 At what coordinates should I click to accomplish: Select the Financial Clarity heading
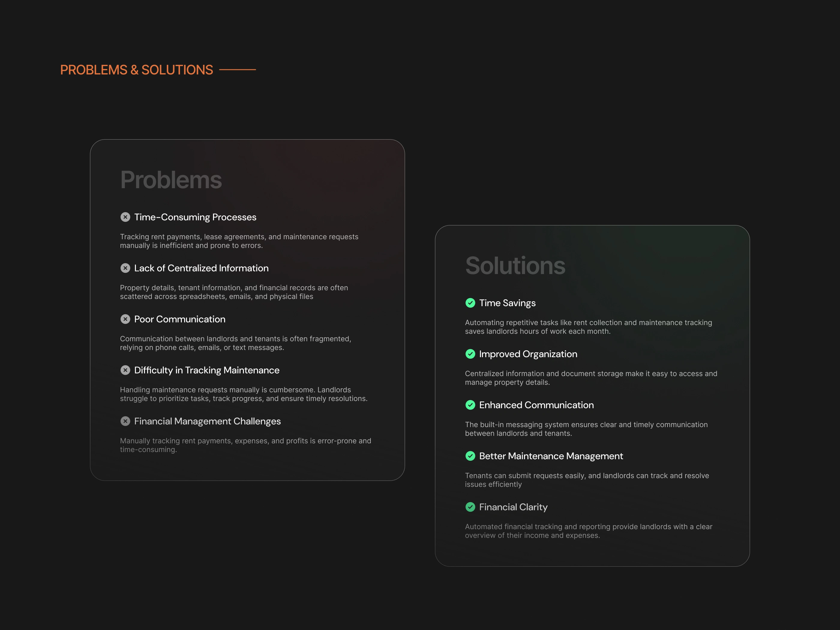(513, 507)
